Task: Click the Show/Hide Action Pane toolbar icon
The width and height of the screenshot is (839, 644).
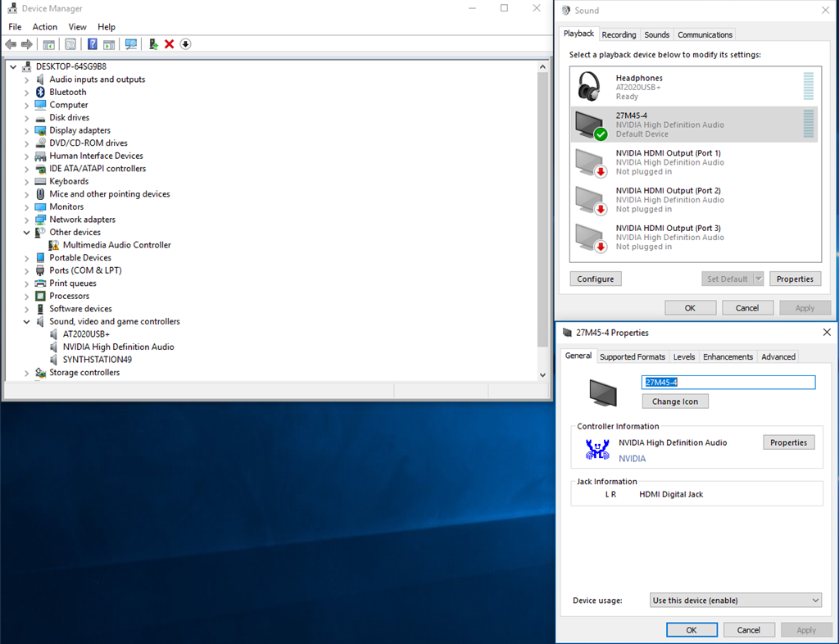Action: point(109,44)
